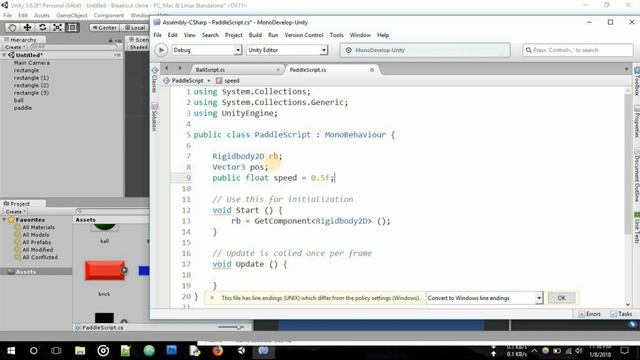Select All Prefabs under Favorites

(x=36, y=242)
